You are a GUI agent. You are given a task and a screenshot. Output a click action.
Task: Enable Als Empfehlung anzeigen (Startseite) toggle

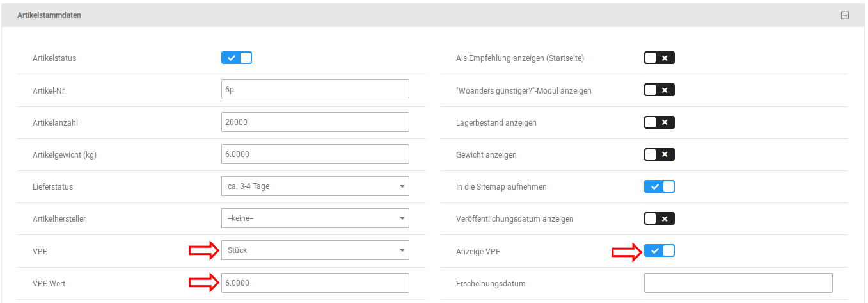tap(659, 58)
